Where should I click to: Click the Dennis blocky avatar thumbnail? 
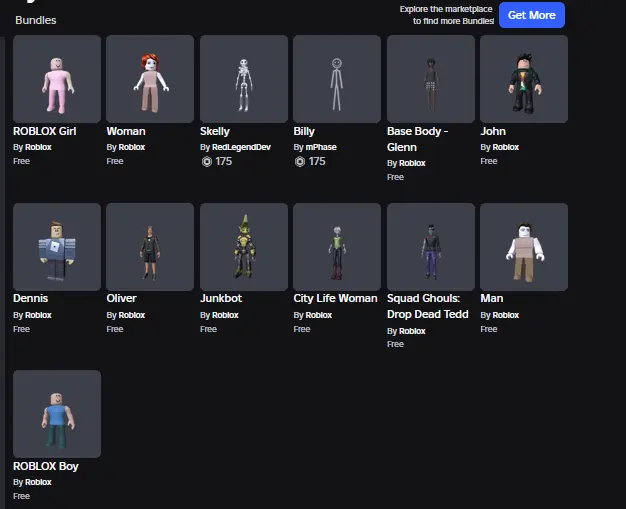coord(57,247)
